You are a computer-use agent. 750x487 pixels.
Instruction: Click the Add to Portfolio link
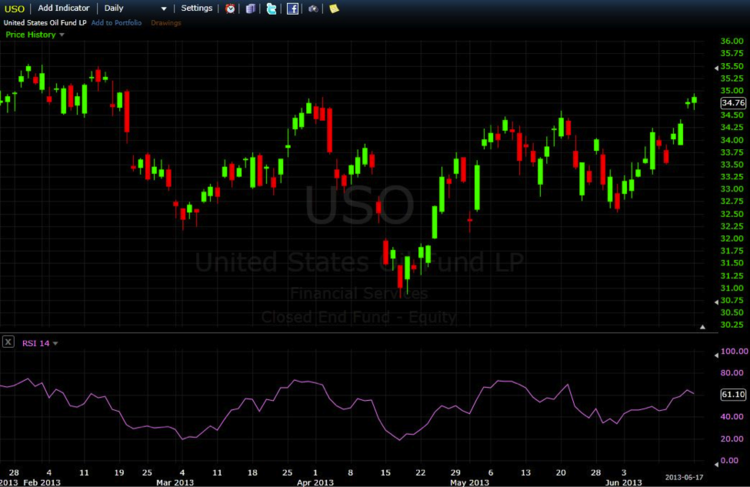click(116, 22)
